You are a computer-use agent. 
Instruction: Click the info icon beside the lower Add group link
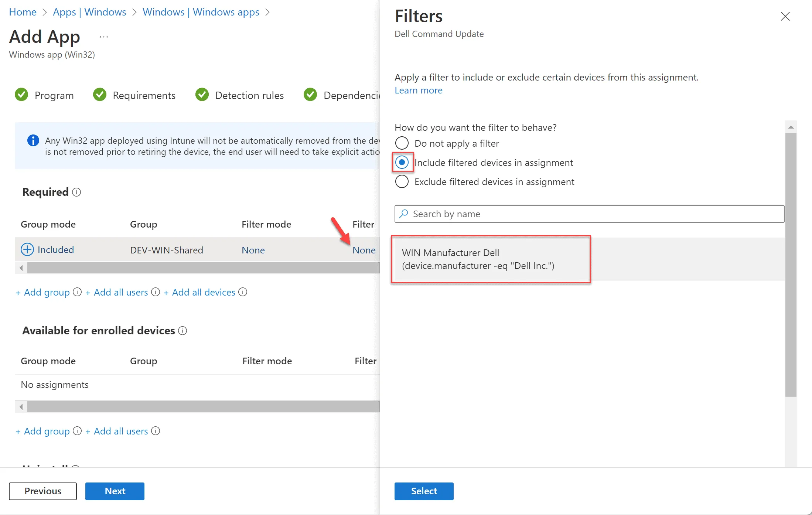(x=77, y=431)
